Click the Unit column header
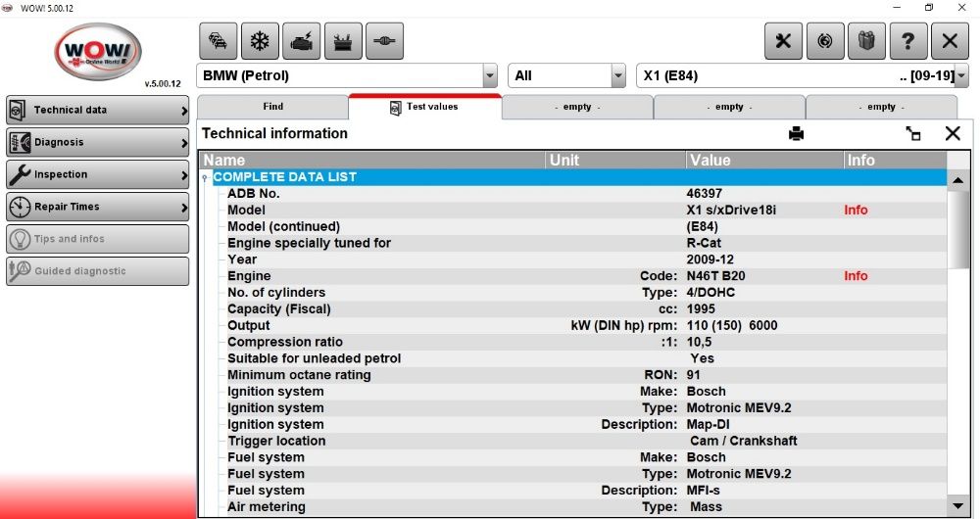 tap(616, 161)
